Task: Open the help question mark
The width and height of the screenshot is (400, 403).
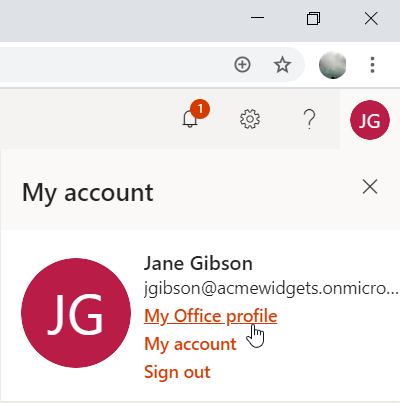Action: pyautogui.click(x=309, y=119)
